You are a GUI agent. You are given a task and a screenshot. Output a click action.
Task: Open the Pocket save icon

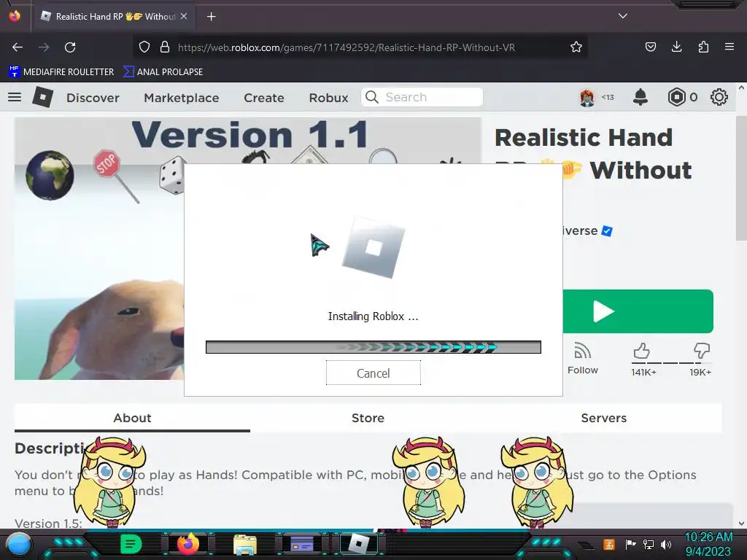[x=650, y=47]
